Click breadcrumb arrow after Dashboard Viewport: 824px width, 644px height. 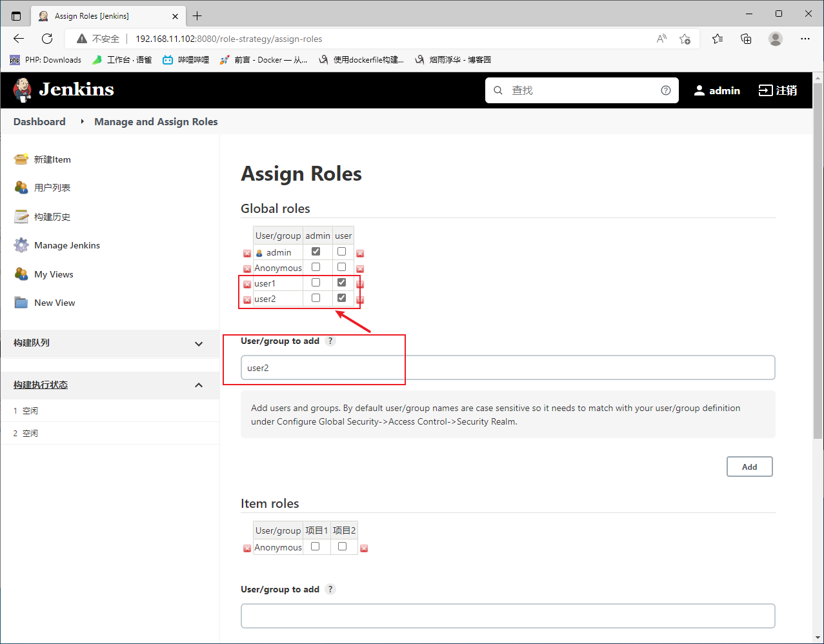click(83, 121)
